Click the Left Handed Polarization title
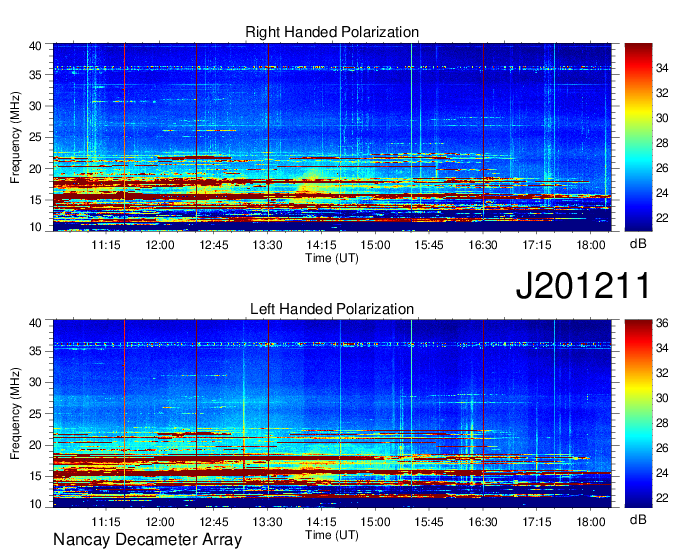The height and width of the screenshot is (552, 680). [332, 309]
